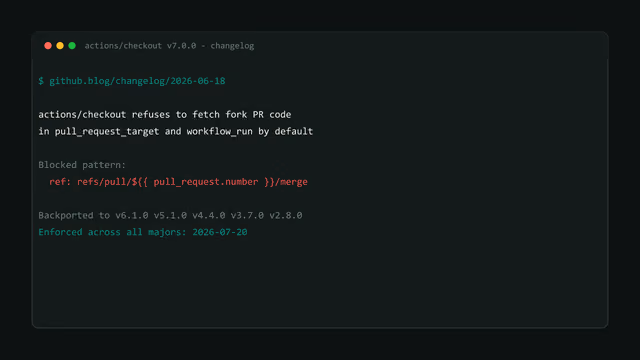This screenshot has width=640, height=360.
Task: Click the line about refusing fork PR code
Action: [x=165, y=115]
